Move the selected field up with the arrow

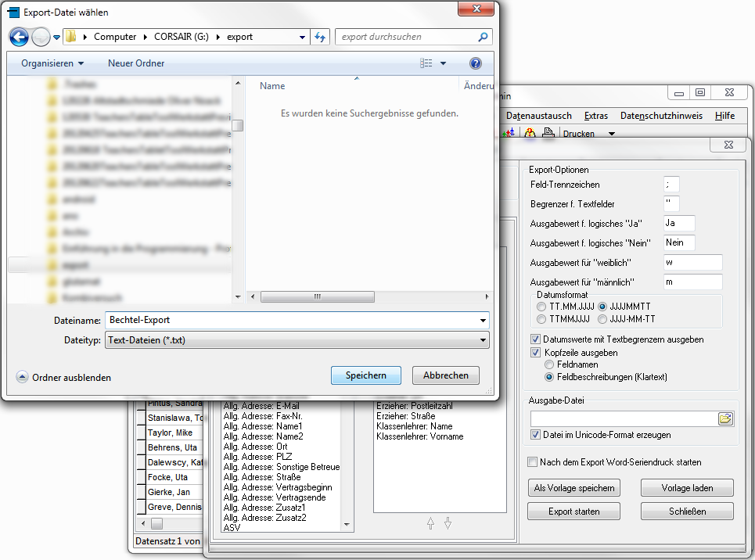430,523
